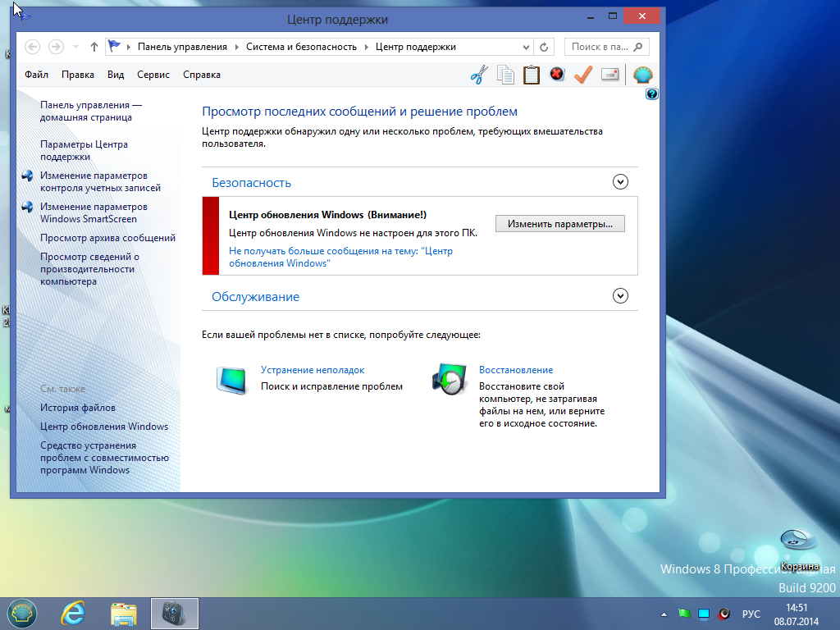Click the scissors Cut toolbar icon
This screenshot has height=630, width=840.
tap(479, 75)
